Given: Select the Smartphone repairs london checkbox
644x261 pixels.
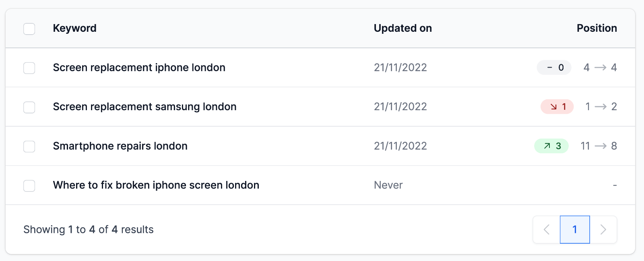Looking at the screenshot, I should pos(29,146).
